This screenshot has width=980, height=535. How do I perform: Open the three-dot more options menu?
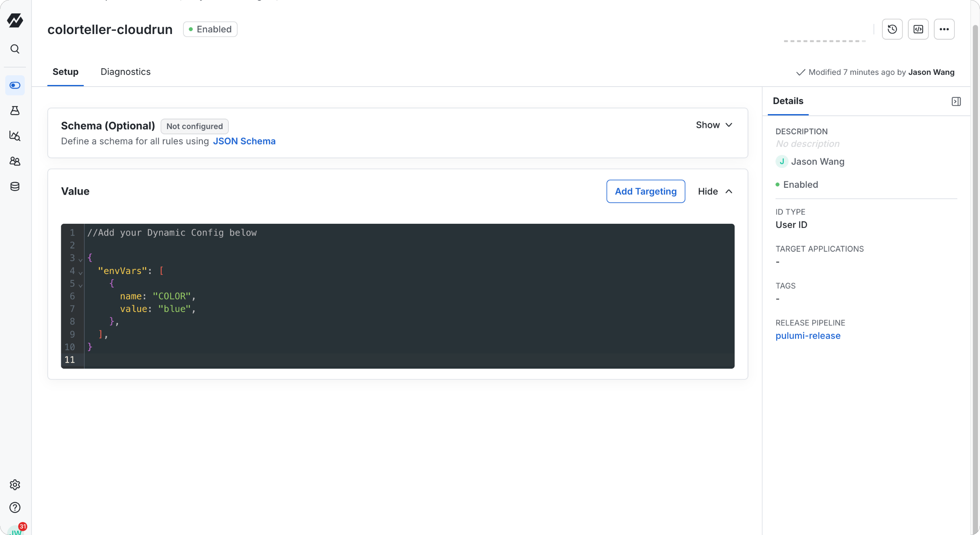(x=944, y=29)
